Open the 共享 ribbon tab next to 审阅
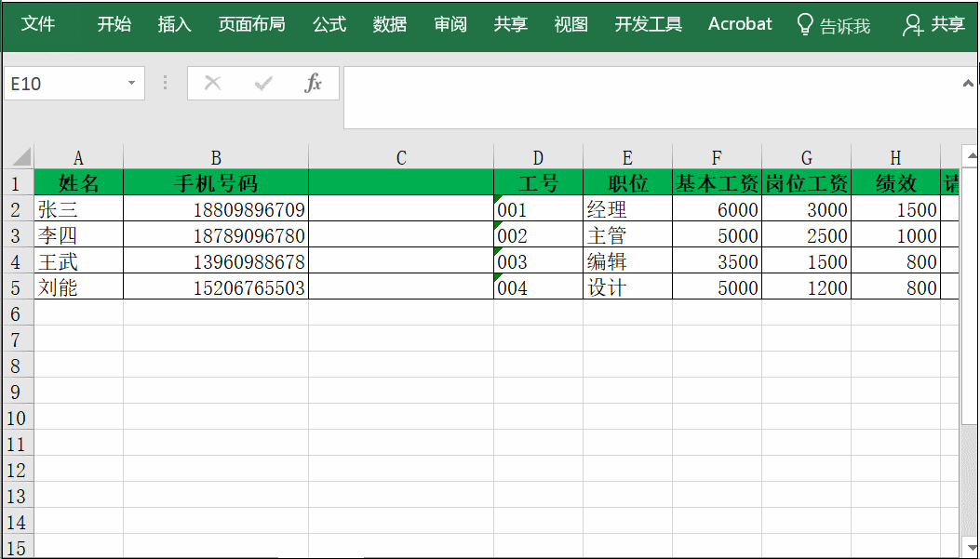The width and height of the screenshot is (980, 559). [511, 24]
